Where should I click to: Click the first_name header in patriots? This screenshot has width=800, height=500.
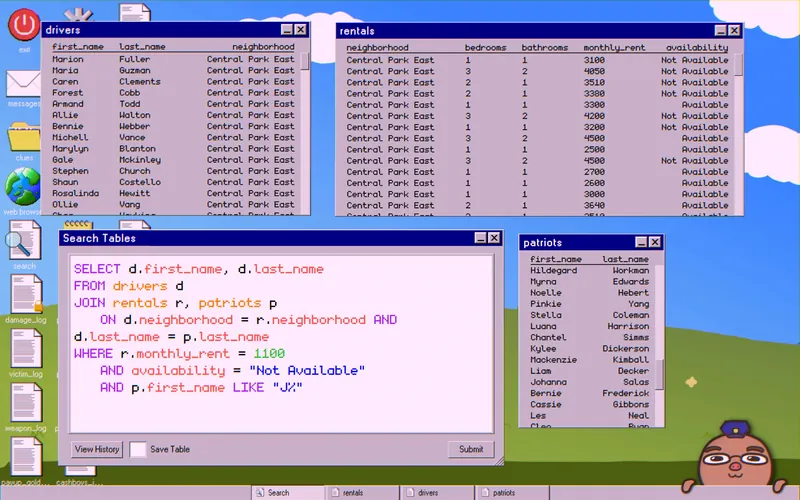556,259
